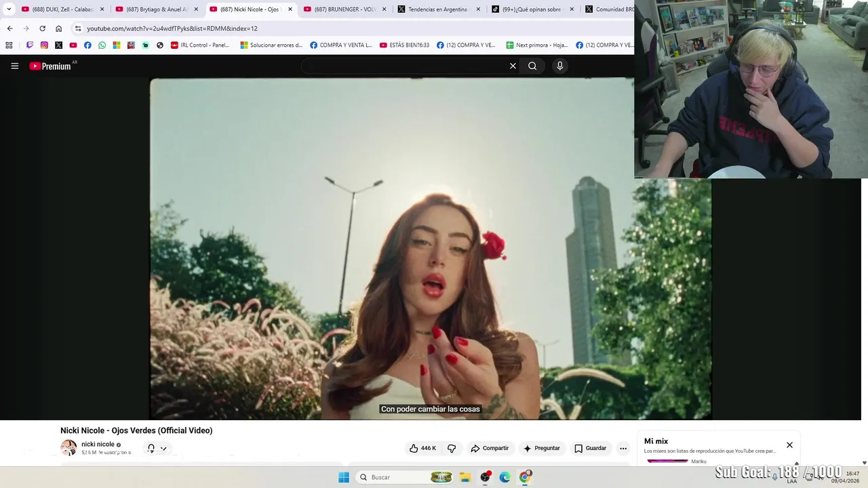Screen dimensions: 868x488
Task: Open Google Chrome from the taskbar
Action: (x=525, y=477)
